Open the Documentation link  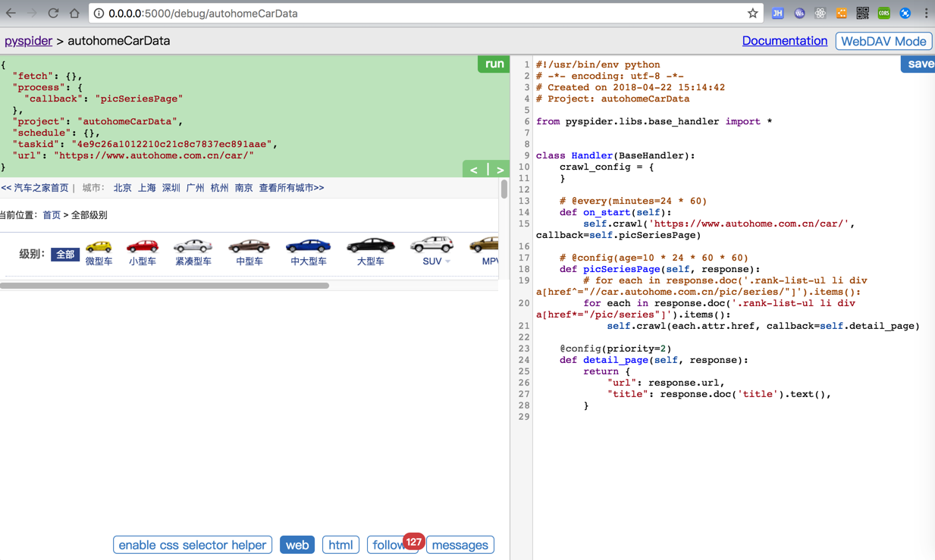pos(784,41)
